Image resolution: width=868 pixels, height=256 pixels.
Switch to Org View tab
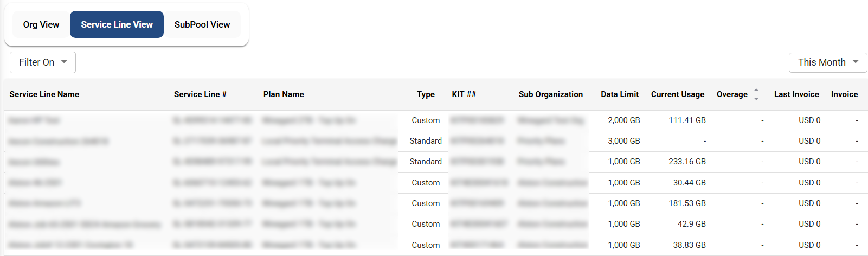coord(41,24)
